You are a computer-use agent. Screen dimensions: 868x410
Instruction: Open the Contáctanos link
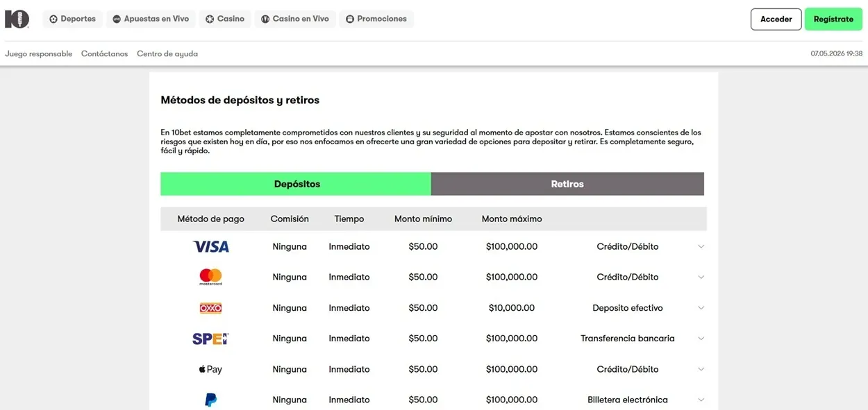[x=105, y=53]
